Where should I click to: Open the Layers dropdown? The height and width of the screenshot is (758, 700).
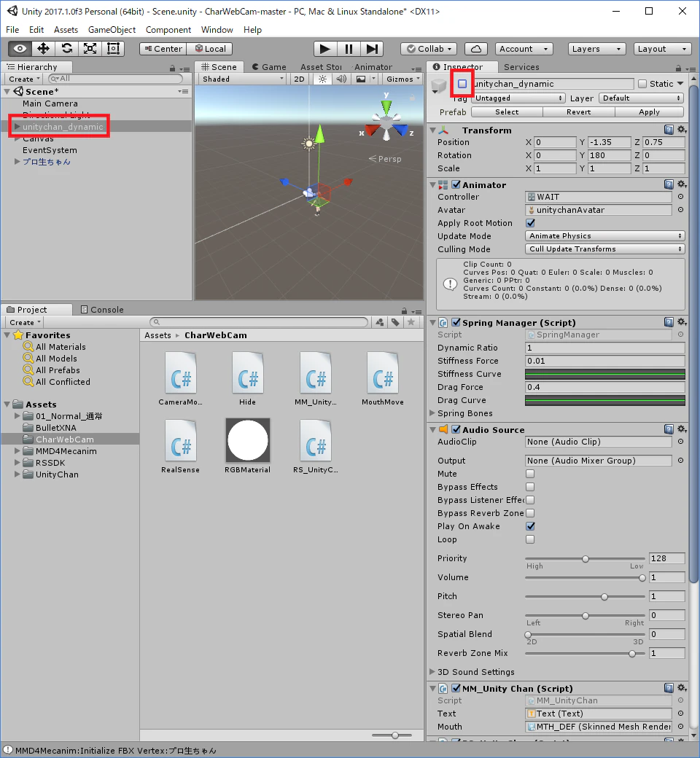click(x=597, y=49)
